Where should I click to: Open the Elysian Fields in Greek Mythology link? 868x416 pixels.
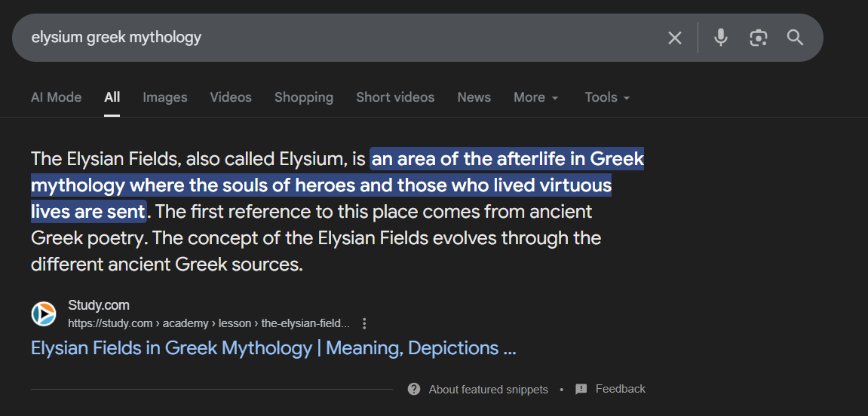pos(273,348)
